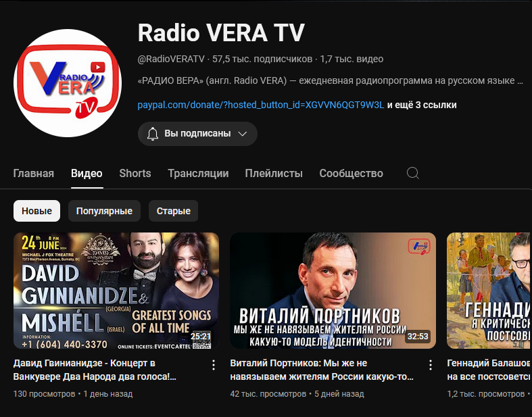Viewport: 532px width, 417px height.
Task: Click 42 тыс. просмотров • 5 дней назад
Action: [x=297, y=394]
